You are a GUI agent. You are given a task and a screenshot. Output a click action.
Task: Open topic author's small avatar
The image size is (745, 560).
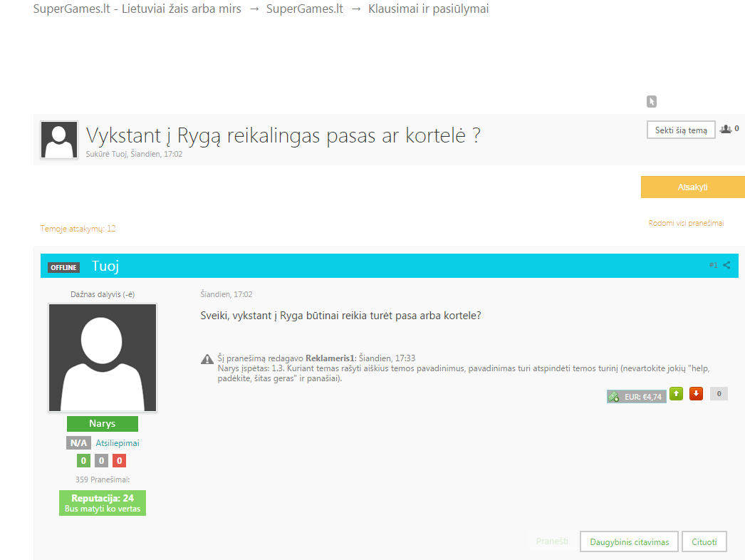pyautogui.click(x=59, y=140)
